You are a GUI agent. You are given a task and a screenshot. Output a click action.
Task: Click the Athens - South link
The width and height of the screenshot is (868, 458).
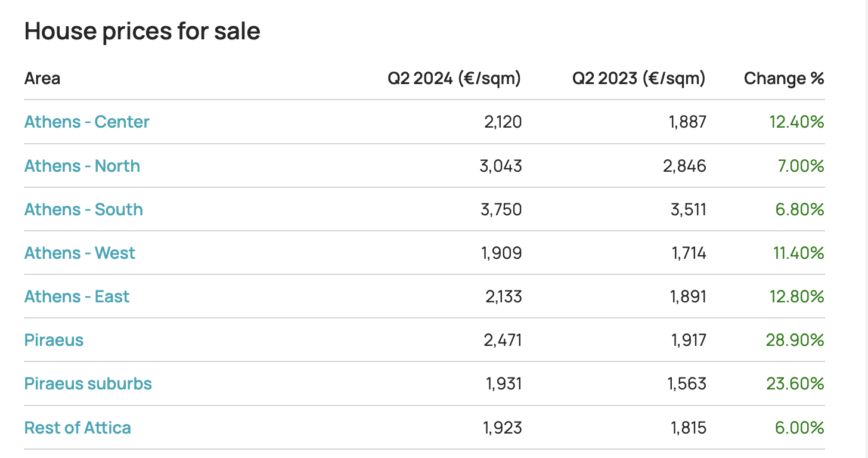point(83,209)
